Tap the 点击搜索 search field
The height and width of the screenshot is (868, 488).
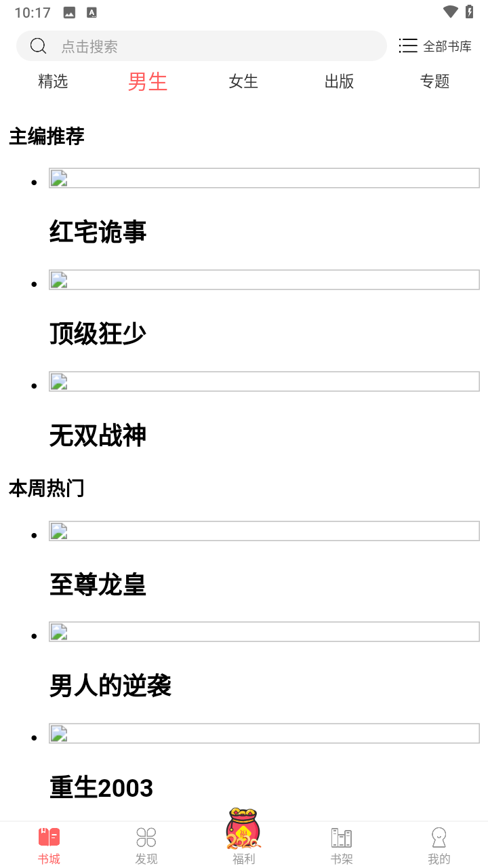tap(203, 46)
